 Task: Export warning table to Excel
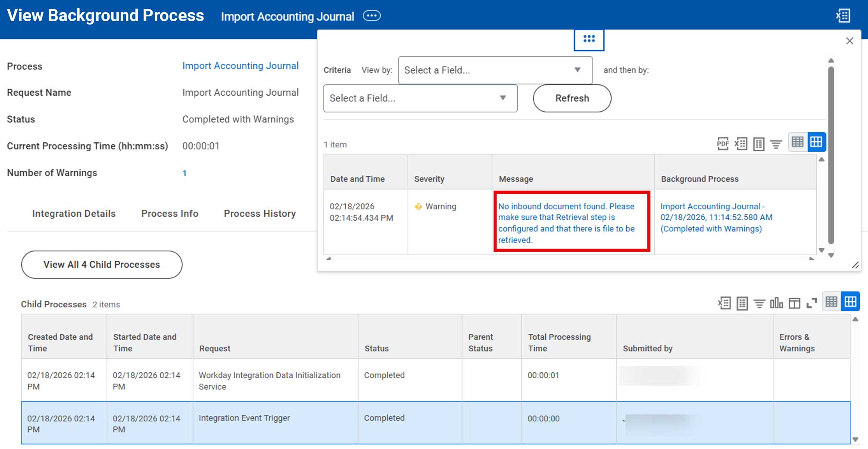(741, 143)
